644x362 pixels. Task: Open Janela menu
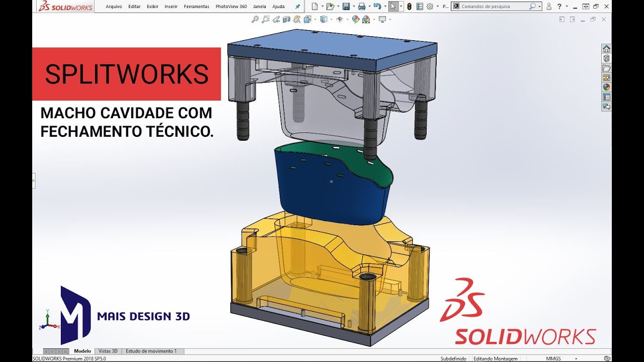pyautogui.click(x=260, y=7)
